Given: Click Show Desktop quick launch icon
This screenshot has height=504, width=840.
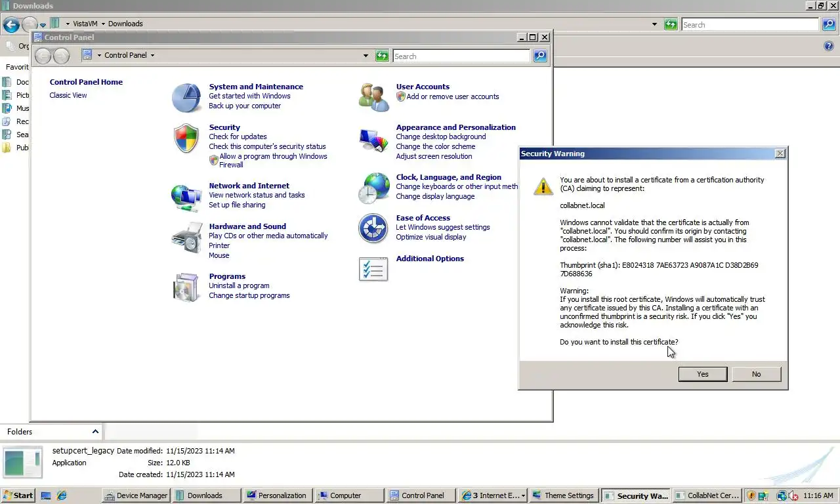Looking at the screenshot, I should tap(46, 495).
